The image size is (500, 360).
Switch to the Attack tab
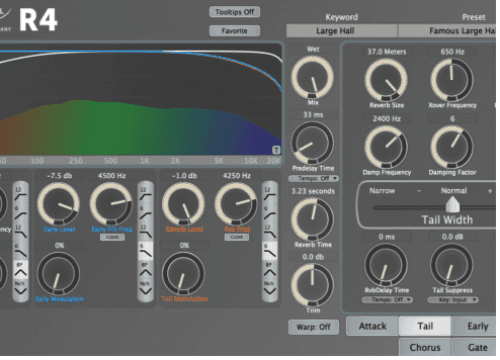point(372,326)
